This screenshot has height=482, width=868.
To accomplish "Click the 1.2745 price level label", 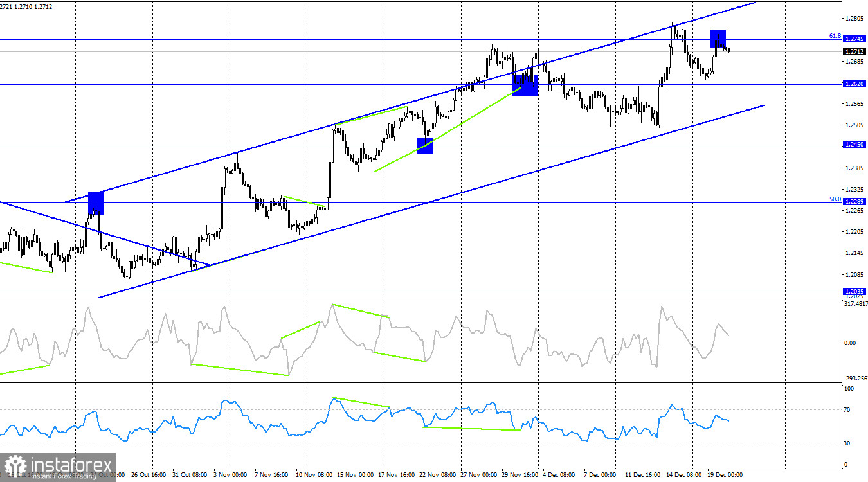I will (x=854, y=39).
